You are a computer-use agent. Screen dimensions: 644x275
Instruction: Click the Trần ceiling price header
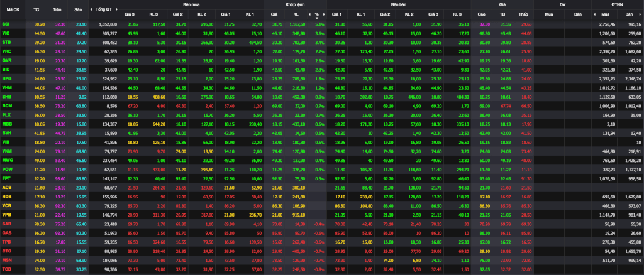[x=57, y=9]
